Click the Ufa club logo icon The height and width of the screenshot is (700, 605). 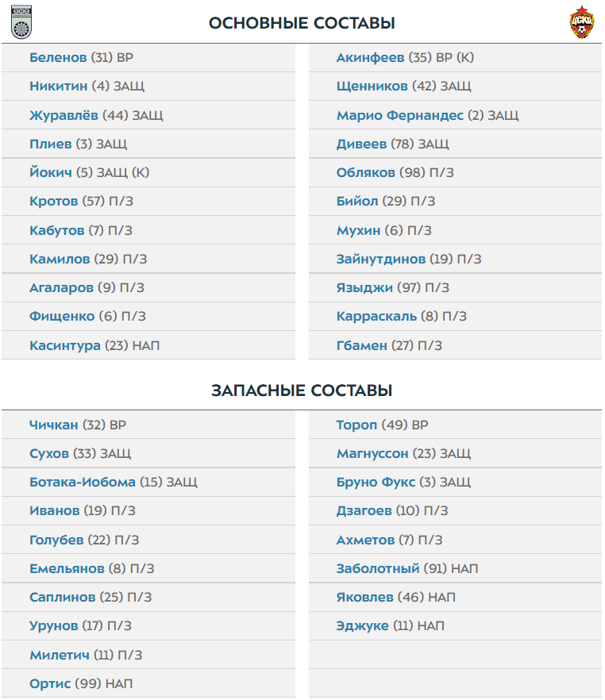(x=21, y=23)
